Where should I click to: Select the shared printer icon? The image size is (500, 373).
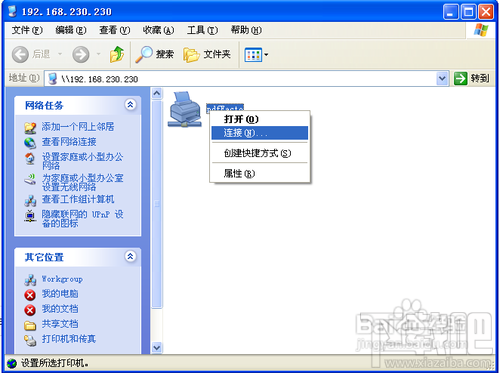pyautogui.click(x=185, y=109)
